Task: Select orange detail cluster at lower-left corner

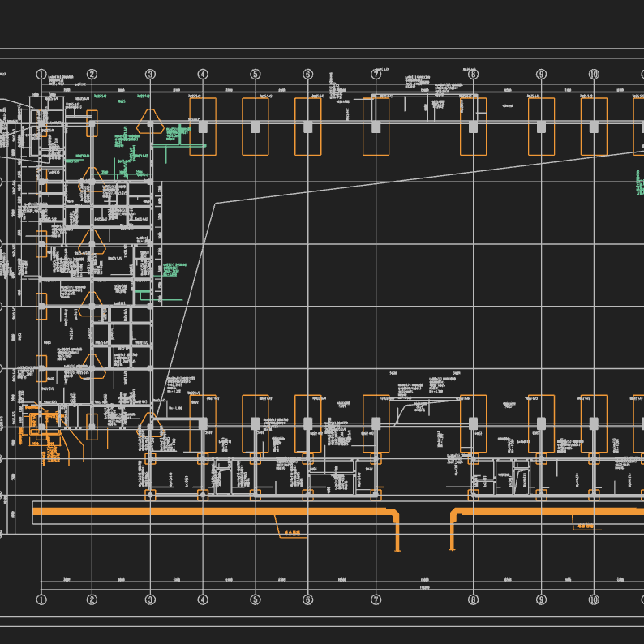Action: click(42, 428)
